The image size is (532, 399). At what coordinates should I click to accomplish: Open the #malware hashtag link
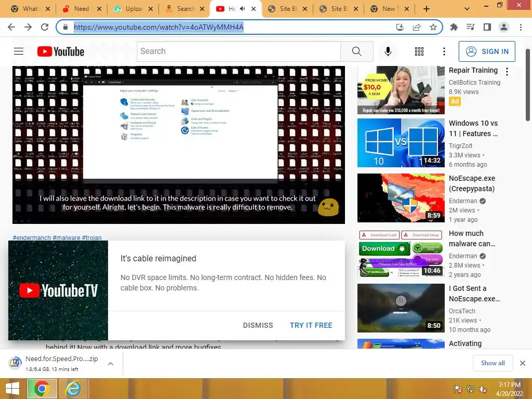pos(66,237)
